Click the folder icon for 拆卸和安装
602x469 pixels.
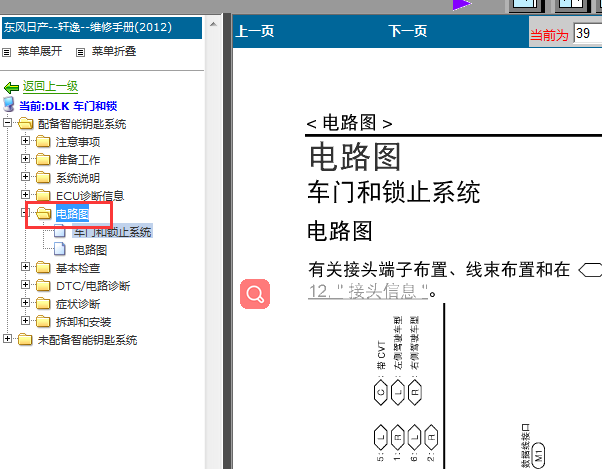43,322
